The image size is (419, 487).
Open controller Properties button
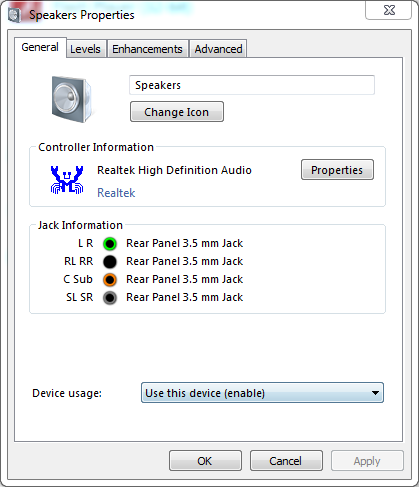(x=337, y=170)
